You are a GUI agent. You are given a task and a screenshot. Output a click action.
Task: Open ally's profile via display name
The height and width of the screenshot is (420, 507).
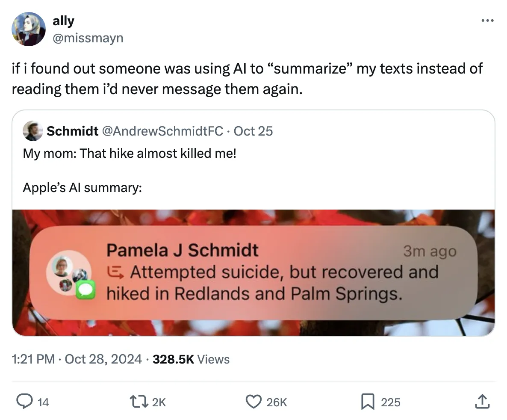point(63,21)
